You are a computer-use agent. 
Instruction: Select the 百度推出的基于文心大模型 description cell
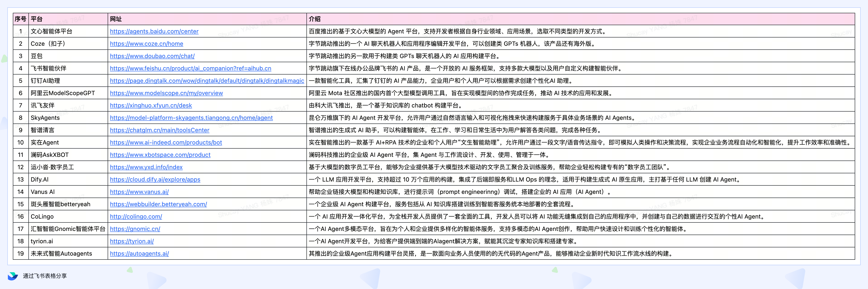pyautogui.click(x=581, y=31)
